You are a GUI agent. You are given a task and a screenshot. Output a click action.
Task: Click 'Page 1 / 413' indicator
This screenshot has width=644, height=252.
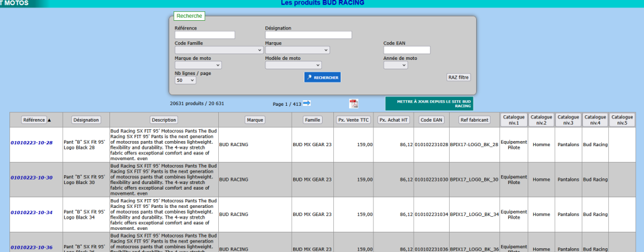click(287, 104)
